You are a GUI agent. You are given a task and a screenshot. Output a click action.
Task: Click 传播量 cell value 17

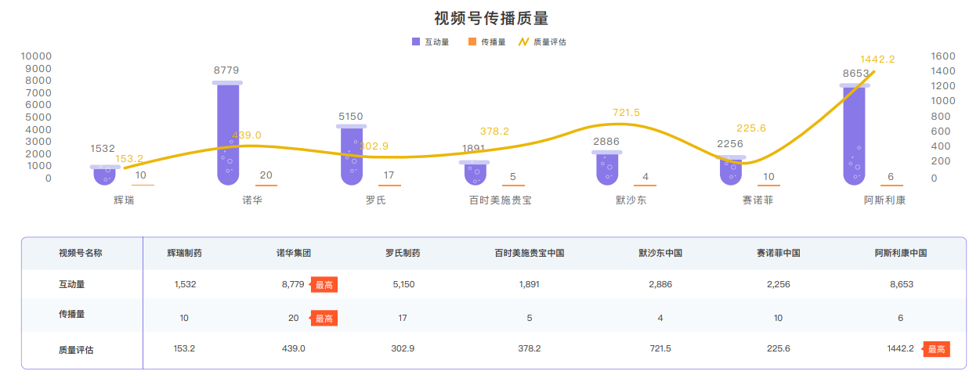403,318
